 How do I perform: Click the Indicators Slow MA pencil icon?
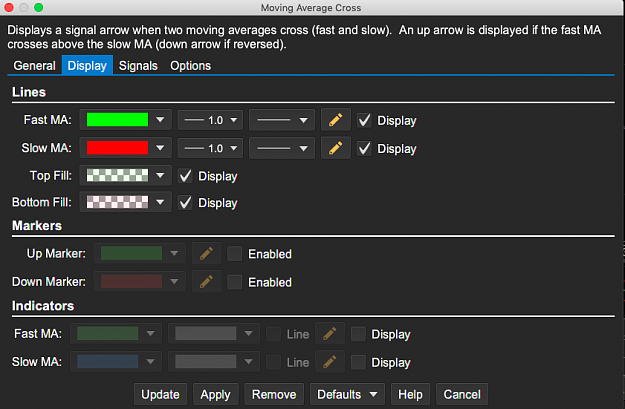click(330, 362)
